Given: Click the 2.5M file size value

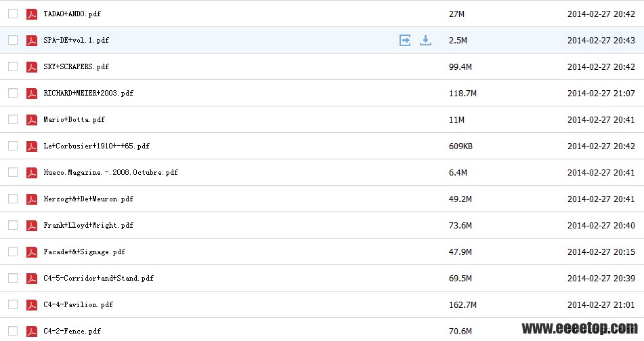Looking at the screenshot, I should [458, 40].
